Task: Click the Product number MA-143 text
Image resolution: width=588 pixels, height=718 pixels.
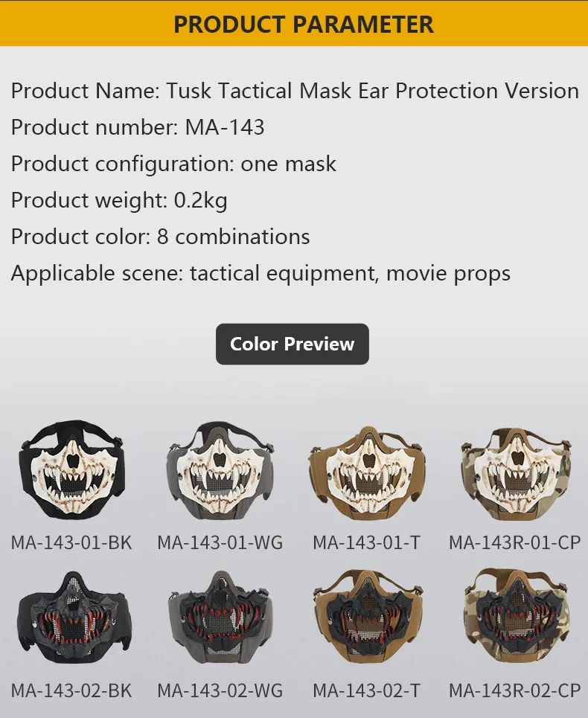Action: click(138, 127)
